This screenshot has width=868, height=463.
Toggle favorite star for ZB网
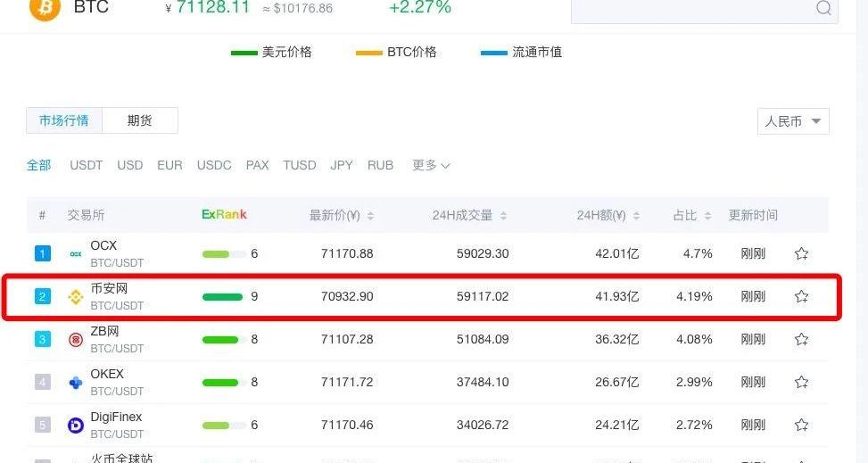tap(801, 339)
